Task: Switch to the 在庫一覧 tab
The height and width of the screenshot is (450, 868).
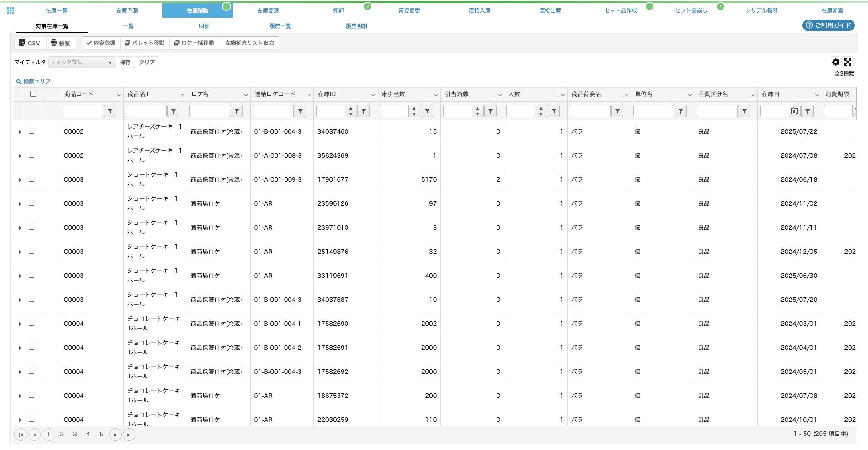Action: (56, 10)
